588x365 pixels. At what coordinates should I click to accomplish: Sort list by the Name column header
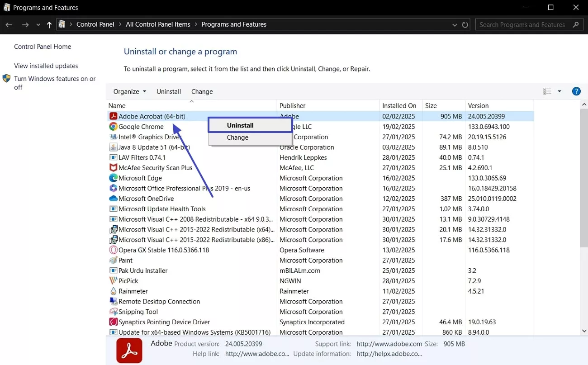pos(191,106)
